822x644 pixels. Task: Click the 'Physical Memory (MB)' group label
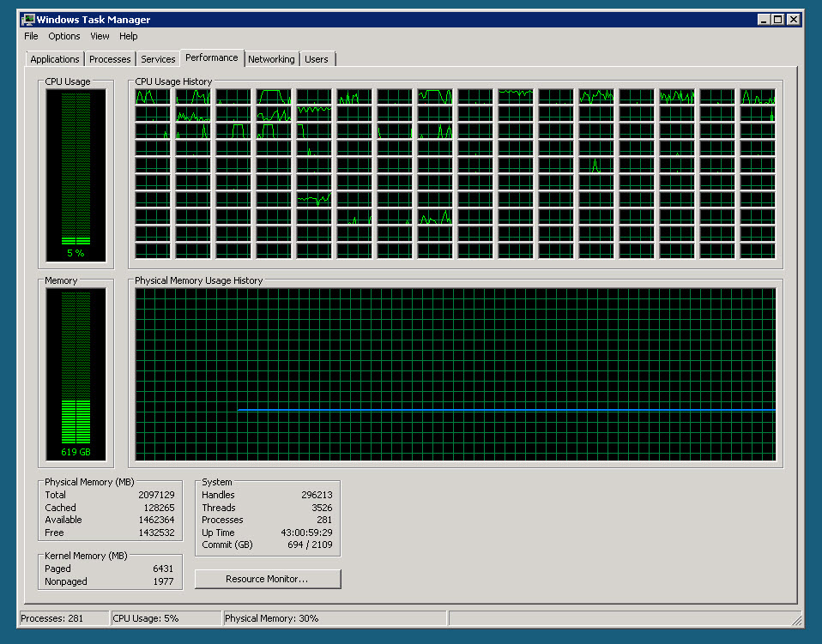pyautogui.click(x=89, y=482)
